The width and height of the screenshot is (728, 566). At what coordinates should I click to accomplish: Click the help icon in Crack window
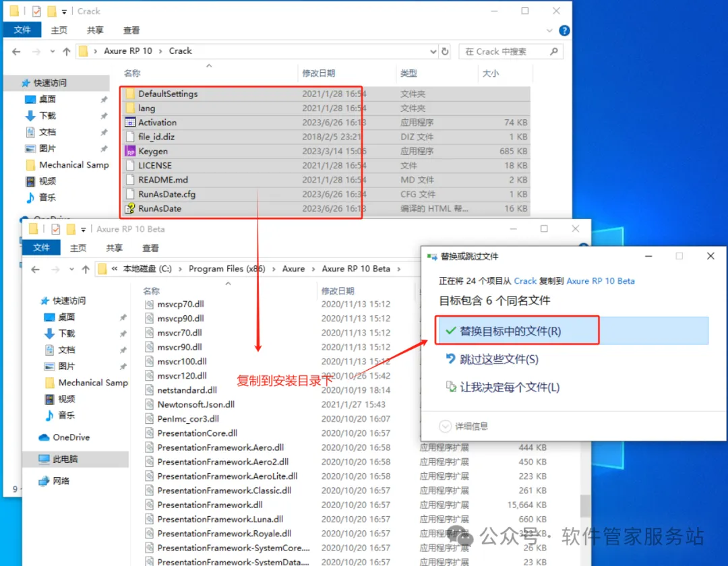pyautogui.click(x=564, y=30)
